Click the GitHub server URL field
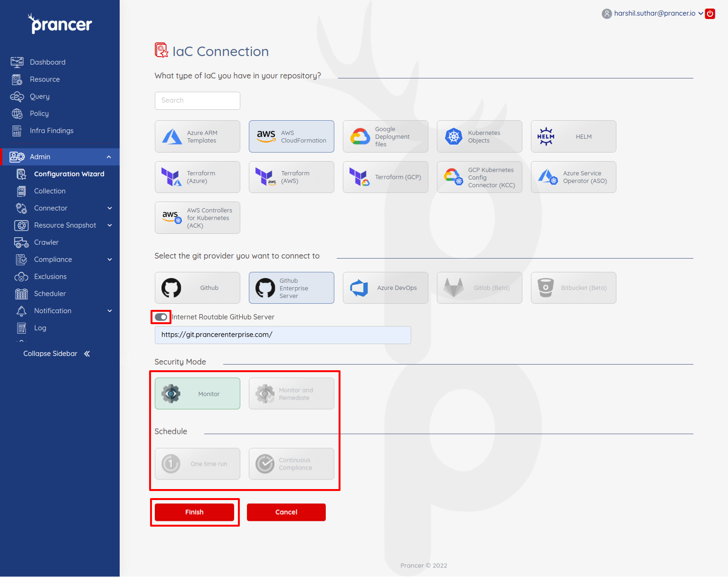The image size is (728, 577). pyautogui.click(x=283, y=335)
